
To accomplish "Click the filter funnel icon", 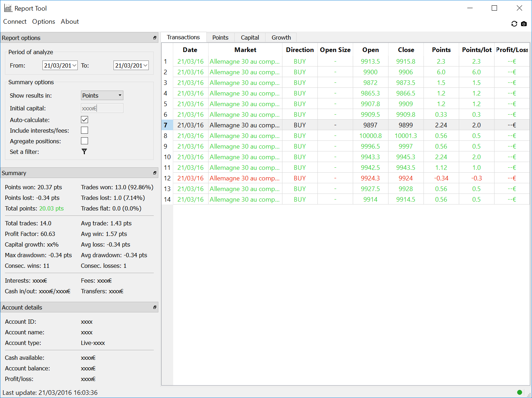I will [x=84, y=151].
